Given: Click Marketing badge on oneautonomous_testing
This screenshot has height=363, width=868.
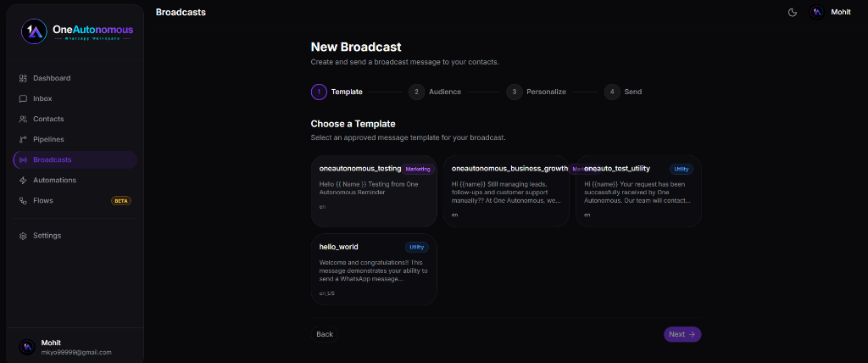Looking at the screenshot, I should (418, 169).
